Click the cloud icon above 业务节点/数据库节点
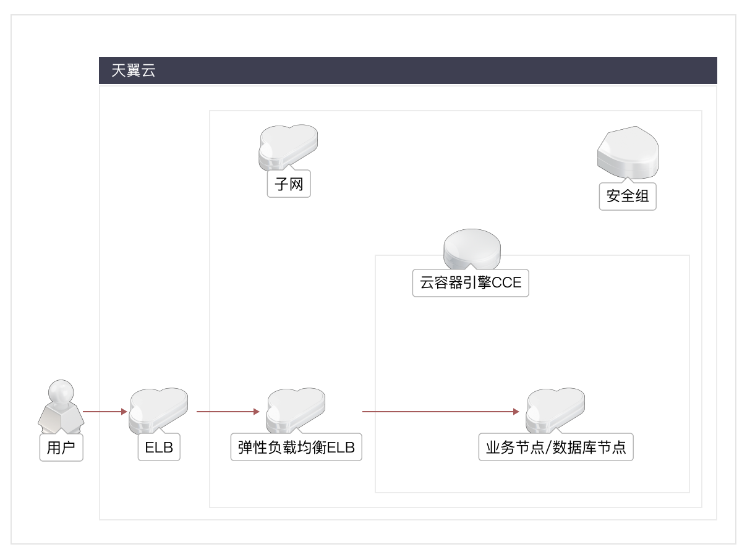The height and width of the screenshot is (560, 742). point(556,412)
